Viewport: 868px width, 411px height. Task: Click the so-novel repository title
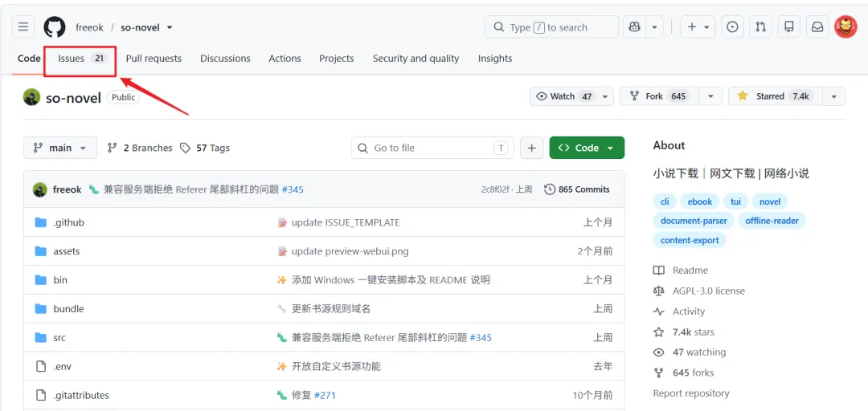coord(73,98)
